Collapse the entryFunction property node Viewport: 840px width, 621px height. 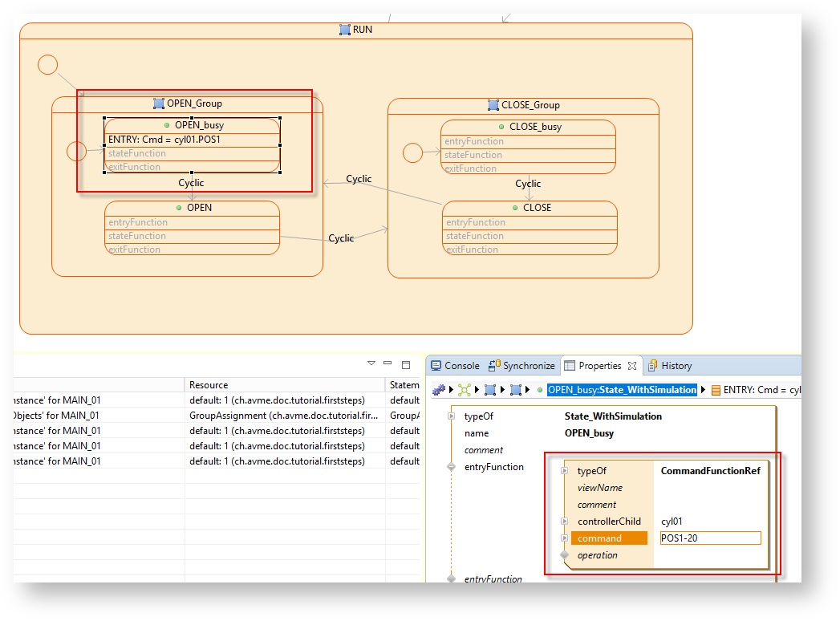[452, 467]
